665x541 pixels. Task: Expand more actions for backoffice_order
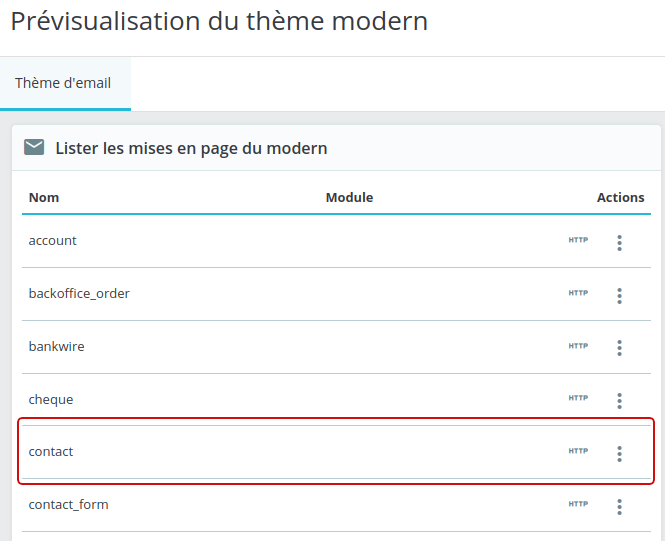point(620,296)
